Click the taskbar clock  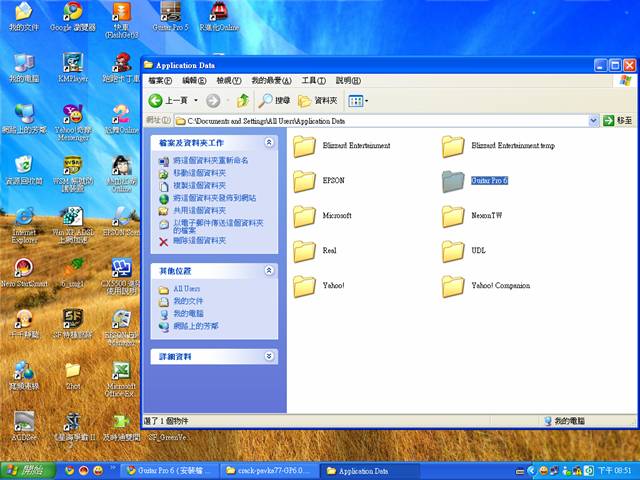coord(614,471)
